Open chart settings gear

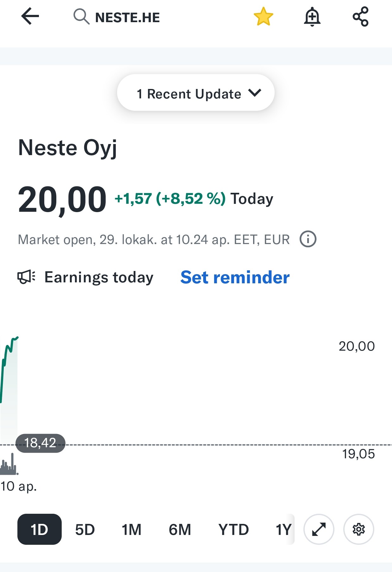tap(358, 529)
